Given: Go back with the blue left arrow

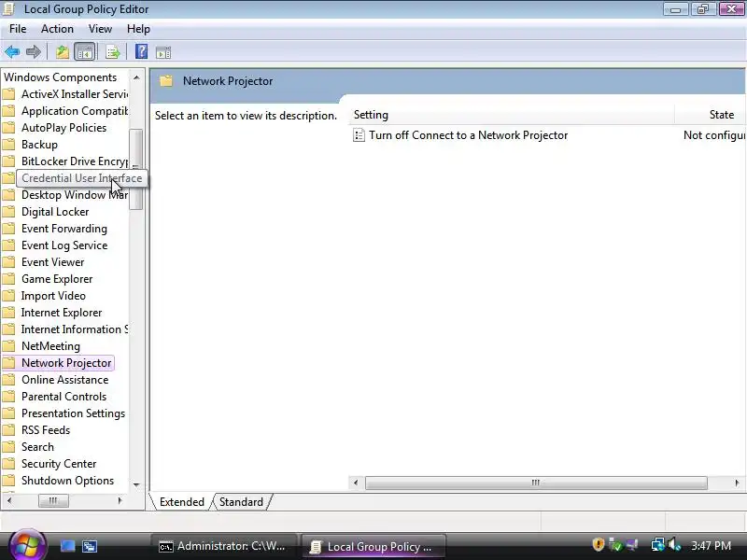Looking at the screenshot, I should (x=12, y=52).
